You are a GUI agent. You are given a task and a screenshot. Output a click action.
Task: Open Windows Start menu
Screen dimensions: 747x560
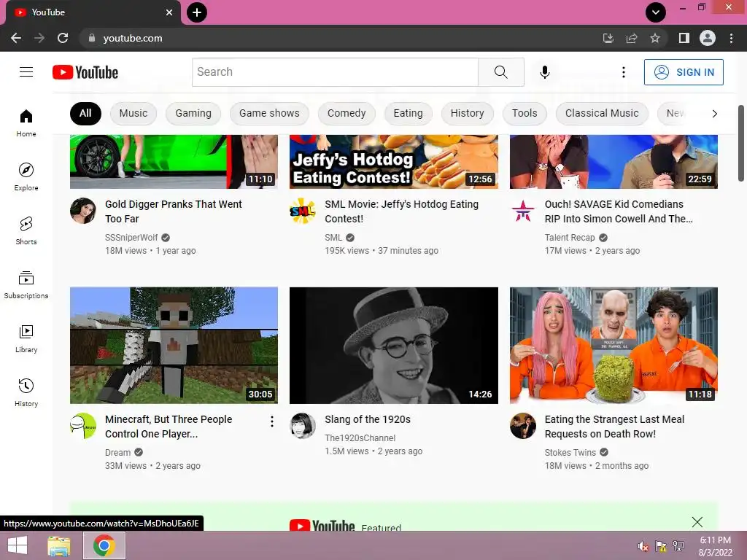click(x=18, y=545)
